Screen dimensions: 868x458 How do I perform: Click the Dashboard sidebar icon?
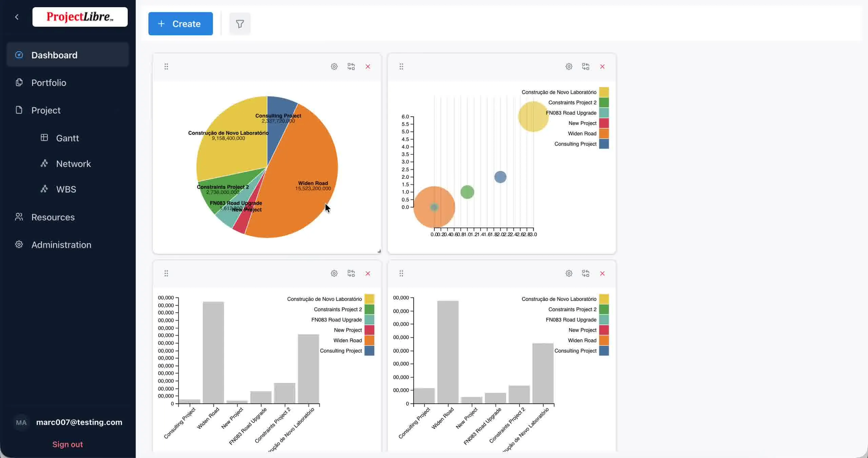point(19,55)
